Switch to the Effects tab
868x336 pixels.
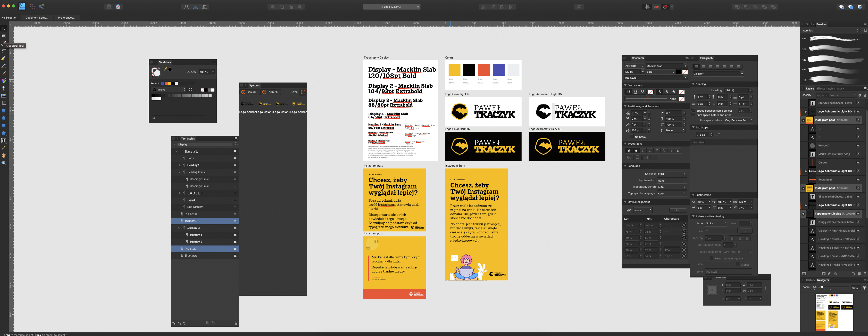821,89
